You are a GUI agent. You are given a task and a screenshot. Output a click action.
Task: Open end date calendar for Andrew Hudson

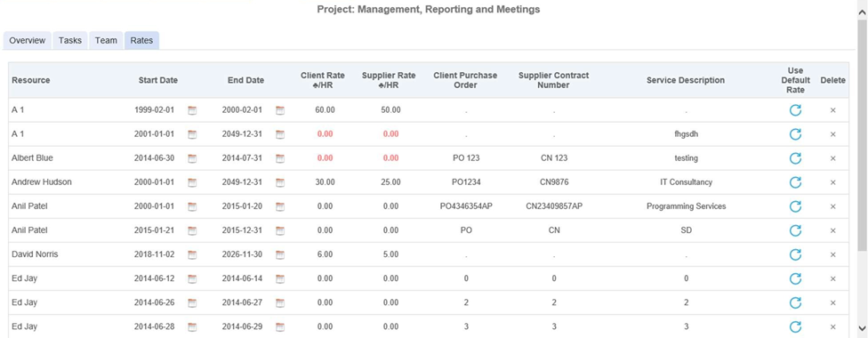point(280,182)
